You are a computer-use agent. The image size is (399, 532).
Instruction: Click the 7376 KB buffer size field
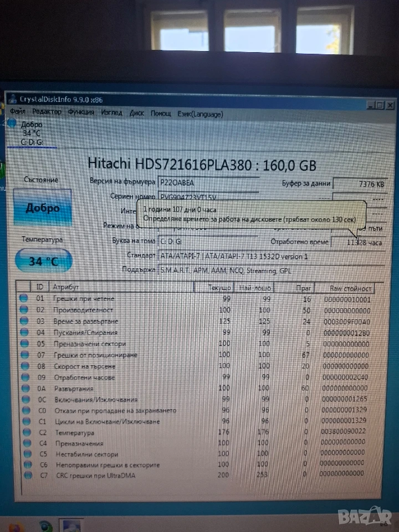tap(360, 184)
